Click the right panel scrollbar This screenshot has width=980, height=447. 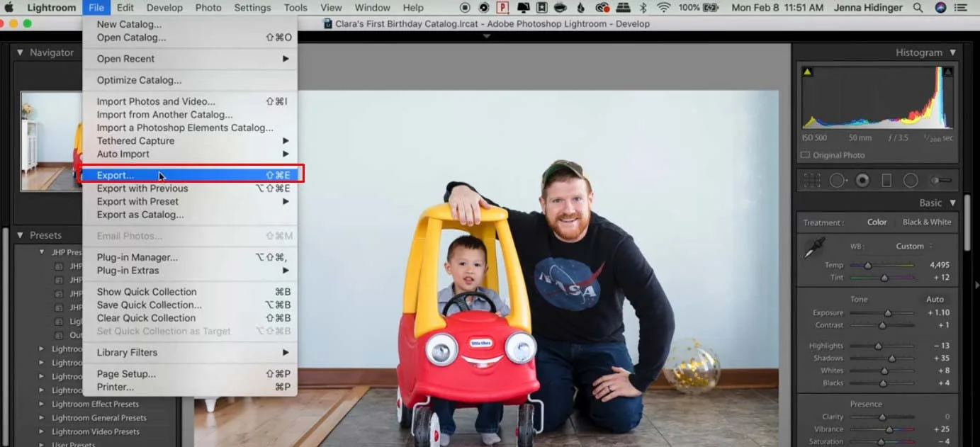(967, 221)
